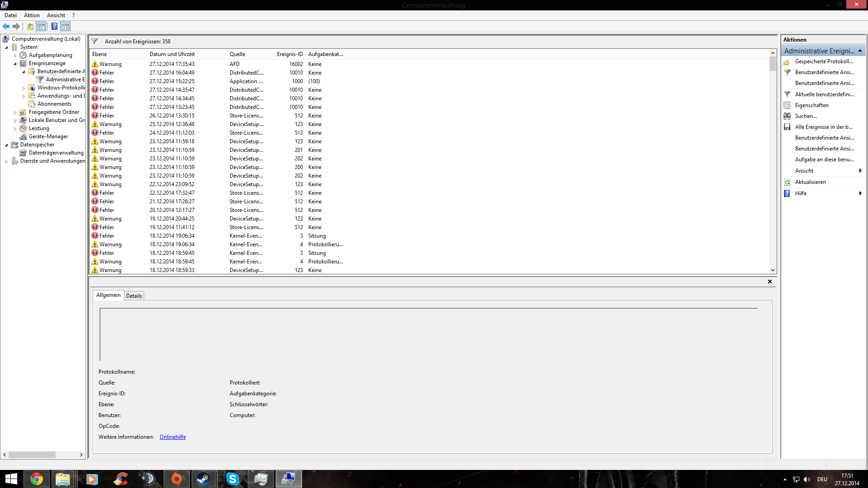The height and width of the screenshot is (488, 868).
Task: Open Steam from the taskbar
Action: click(x=203, y=479)
